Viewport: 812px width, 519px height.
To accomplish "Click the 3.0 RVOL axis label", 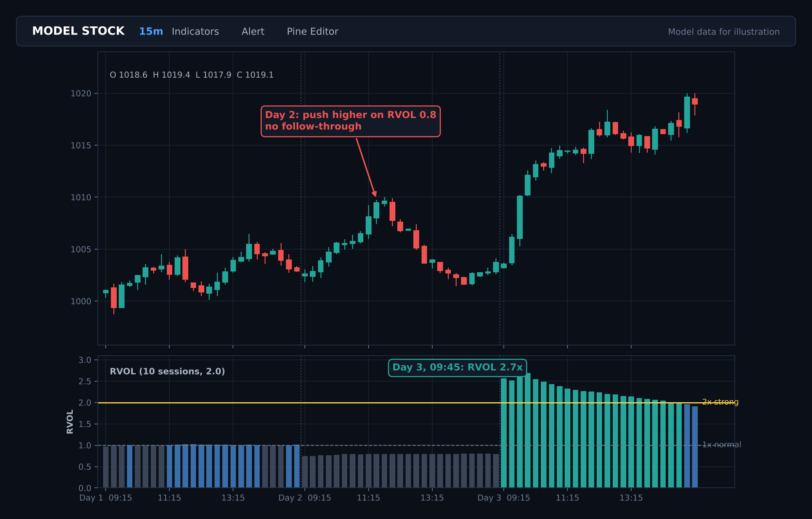I will click(85, 360).
